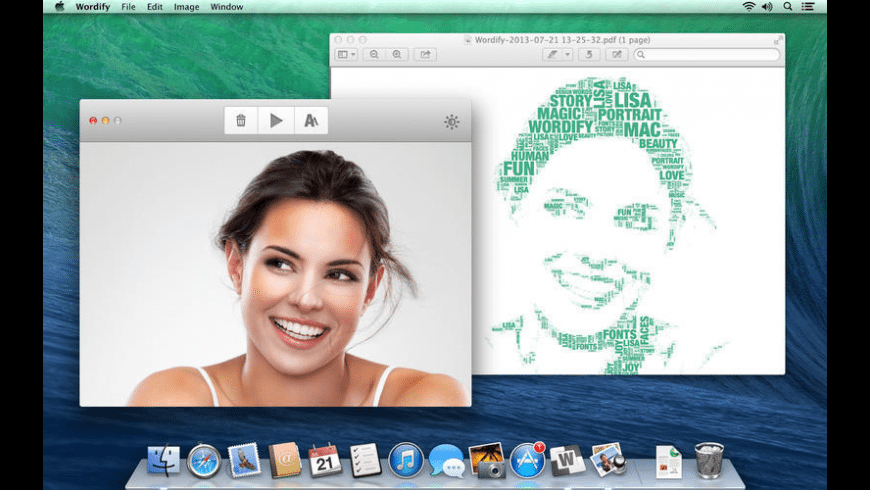Open the Wordify application menu
The width and height of the screenshot is (870, 490).
(x=93, y=7)
